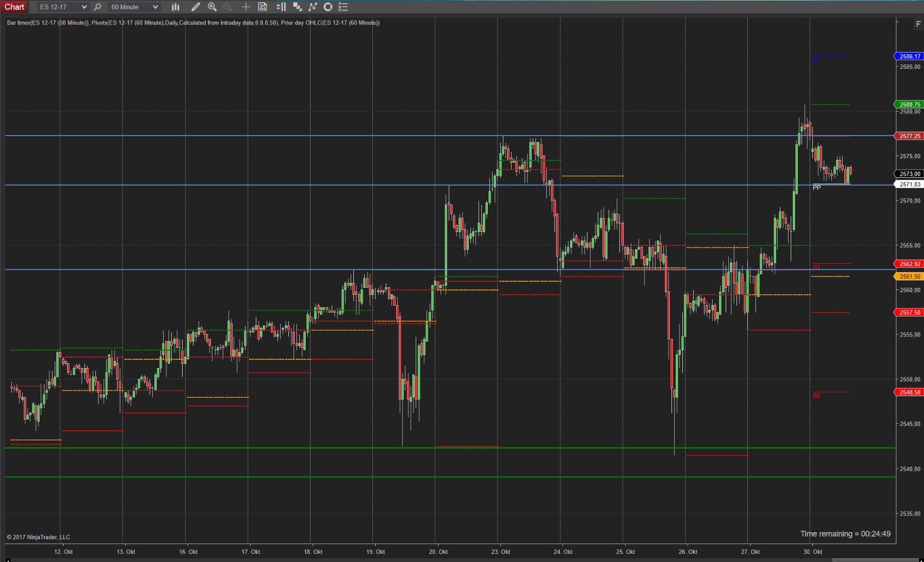Click the S1 support label
924x562 pixels.
[817, 267]
